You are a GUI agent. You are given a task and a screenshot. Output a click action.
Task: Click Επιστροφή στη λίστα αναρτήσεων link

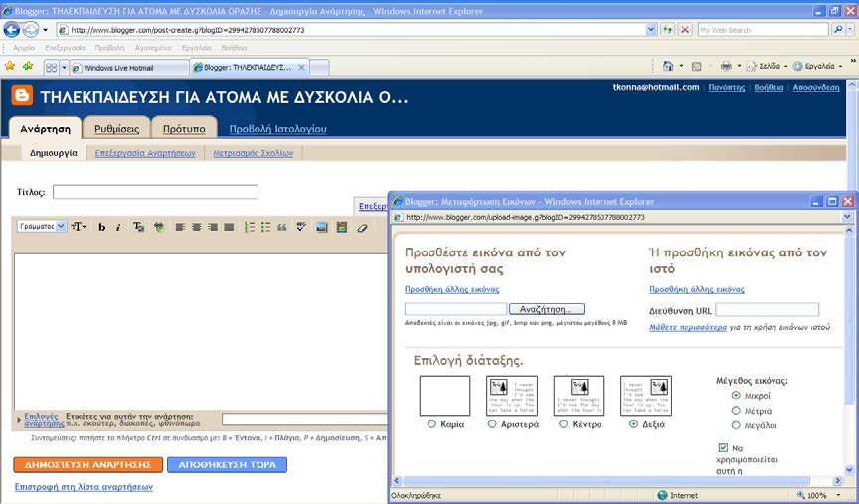click(84, 487)
